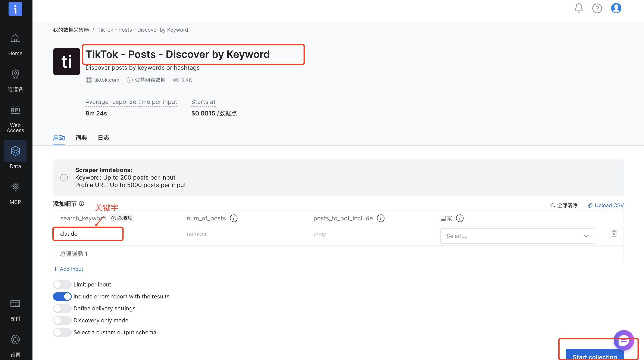This screenshot has height=360, width=644.
Task: Open the notifications bell icon
Action: pyautogui.click(x=578, y=8)
